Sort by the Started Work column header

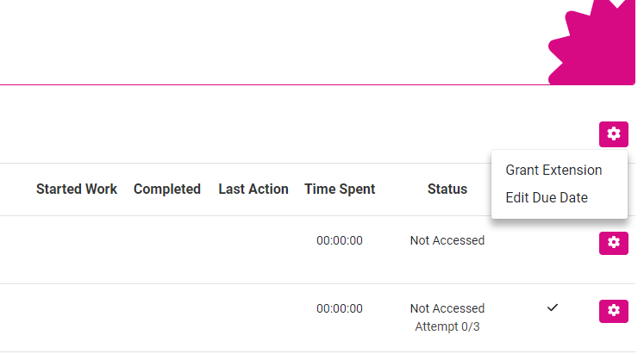77,189
